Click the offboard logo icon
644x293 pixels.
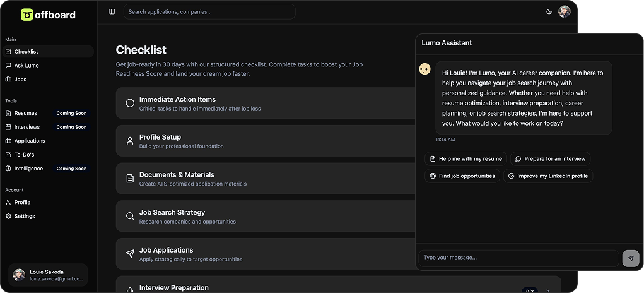click(26, 15)
